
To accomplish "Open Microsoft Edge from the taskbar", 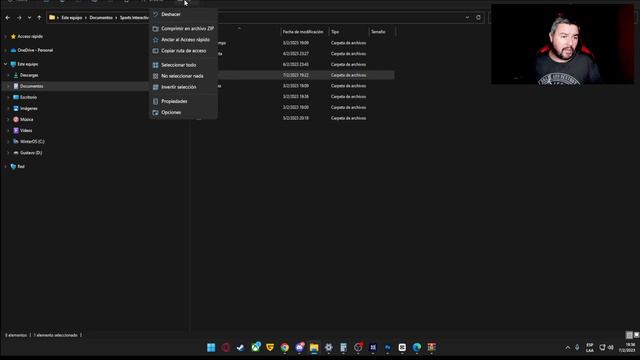I will tap(417, 347).
